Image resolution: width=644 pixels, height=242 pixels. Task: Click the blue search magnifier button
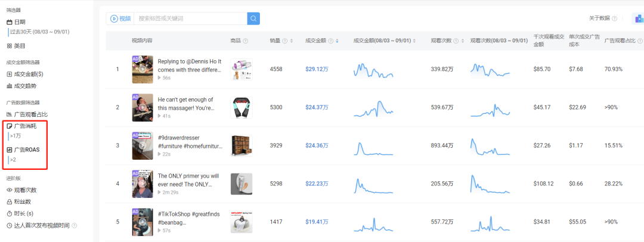coord(253,18)
